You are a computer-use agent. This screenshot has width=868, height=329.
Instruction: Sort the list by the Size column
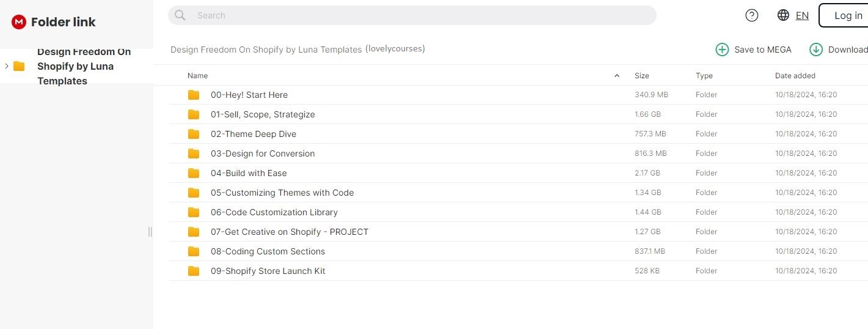pyautogui.click(x=641, y=76)
